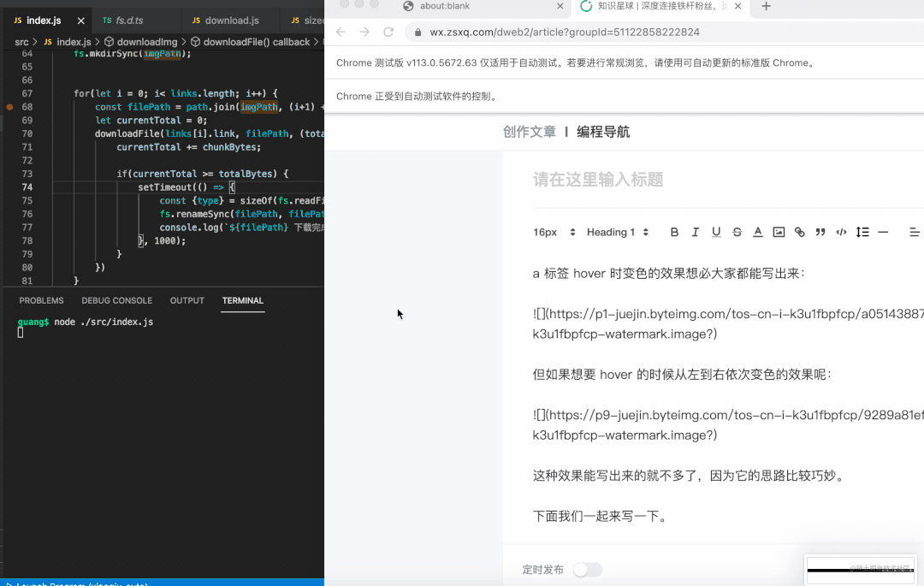The width and height of the screenshot is (924, 586).
Task: Open a new Chrome tab
Action: (x=766, y=6)
